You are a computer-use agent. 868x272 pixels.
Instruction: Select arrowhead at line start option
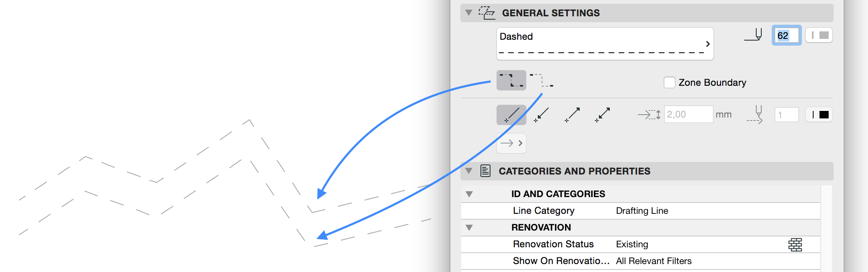pyautogui.click(x=541, y=115)
